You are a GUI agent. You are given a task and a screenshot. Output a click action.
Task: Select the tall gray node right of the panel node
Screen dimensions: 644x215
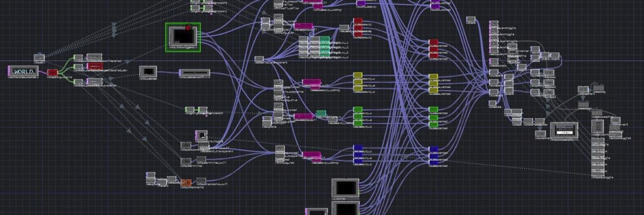(597, 126)
